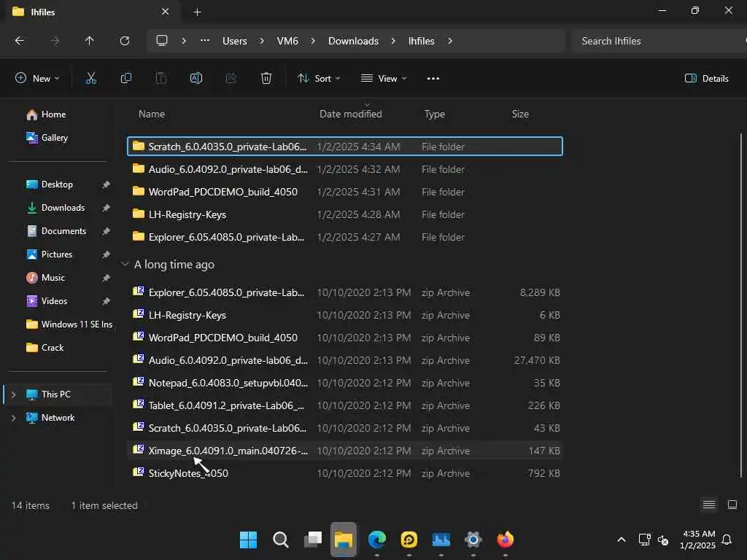Show hidden tray icons chevron
Image resolution: width=747 pixels, height=560 pixels.
pos(622,540)
